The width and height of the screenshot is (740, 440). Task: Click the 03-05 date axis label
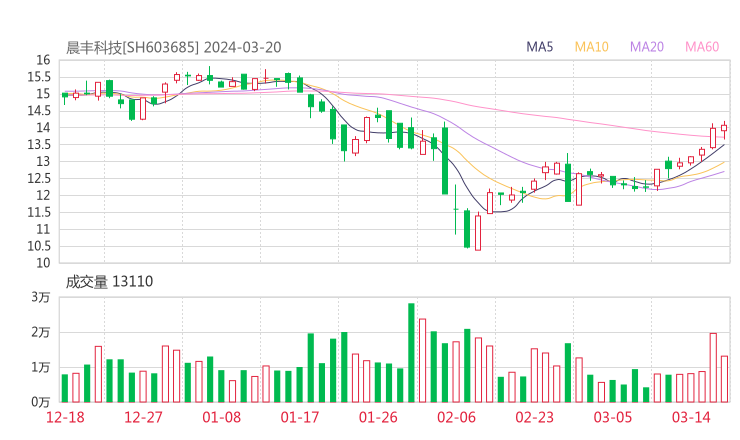coord(613,417)
